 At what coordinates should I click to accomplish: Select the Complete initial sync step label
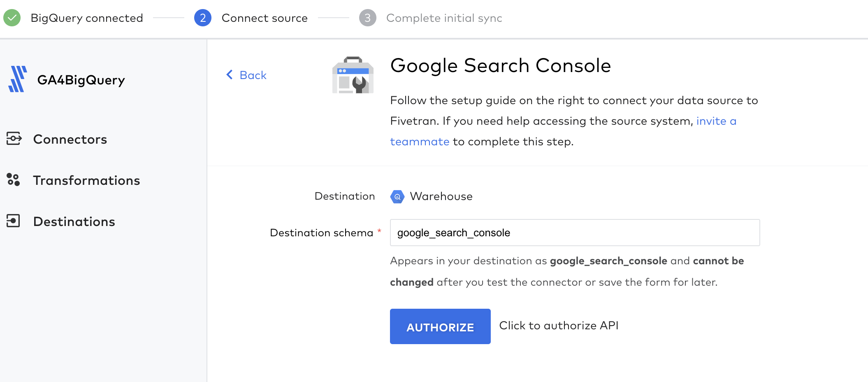click(x=444, y=18)
